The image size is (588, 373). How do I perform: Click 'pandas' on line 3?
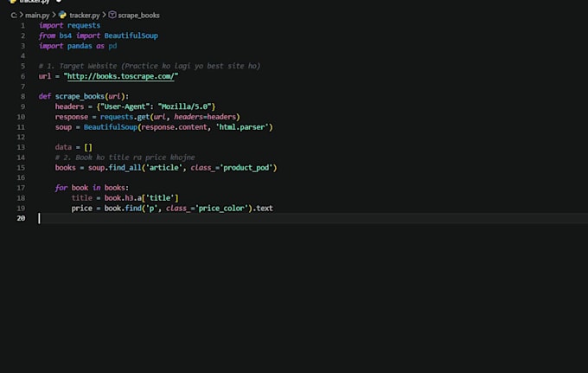[80, 46]
